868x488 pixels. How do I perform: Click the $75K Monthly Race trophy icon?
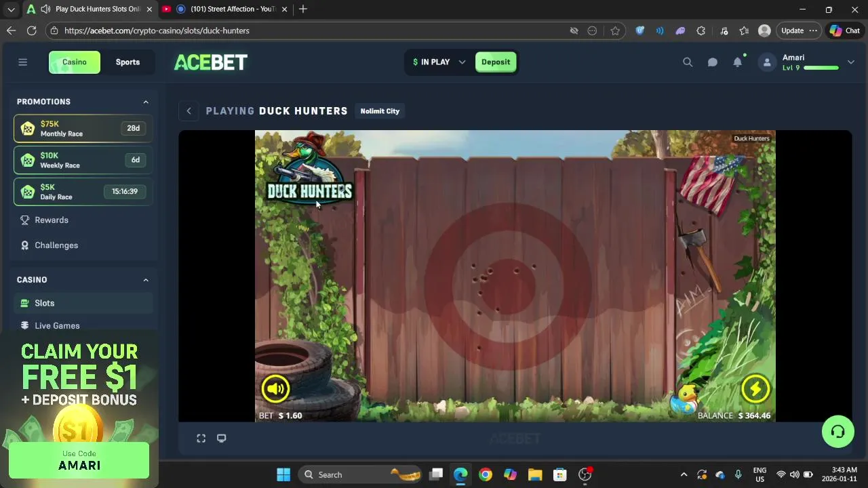click(28, 129)
